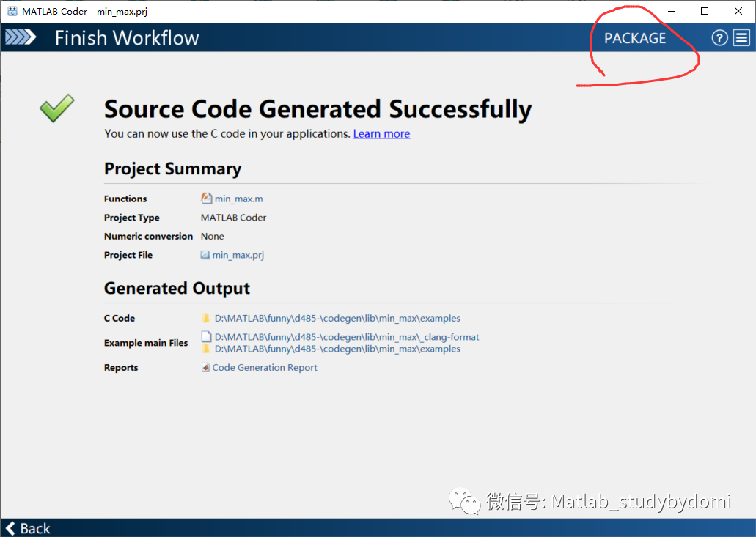Viewport: 756px width, 537px height.
Task: Click the 'C Code' label
Action: [120, 319]
